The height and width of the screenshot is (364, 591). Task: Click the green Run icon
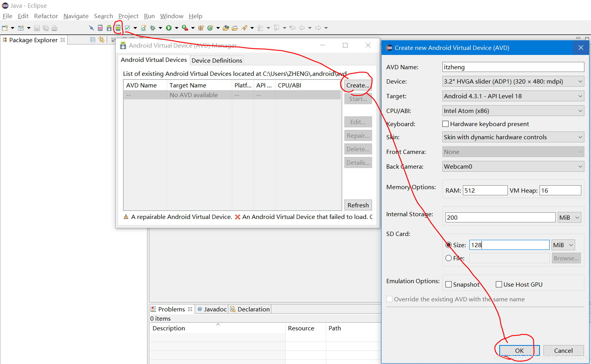tap(168, 28)
